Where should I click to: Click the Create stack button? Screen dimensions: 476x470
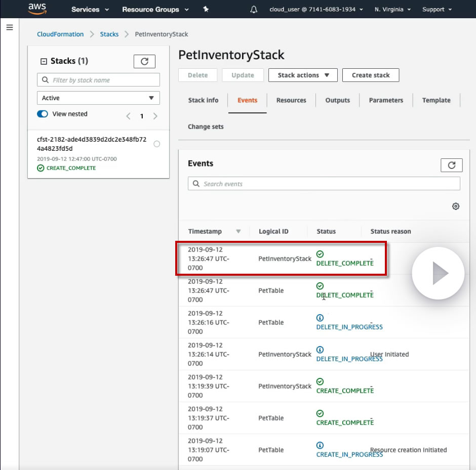coord(371,75)
